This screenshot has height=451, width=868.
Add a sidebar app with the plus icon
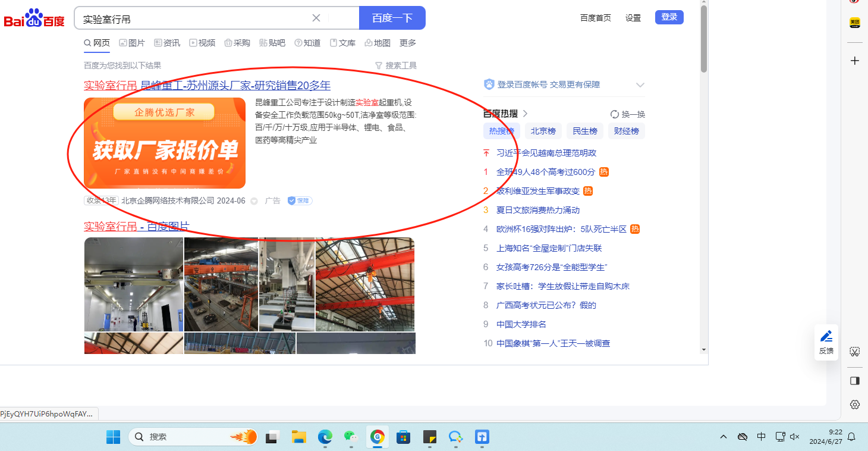tap(855, 61)
